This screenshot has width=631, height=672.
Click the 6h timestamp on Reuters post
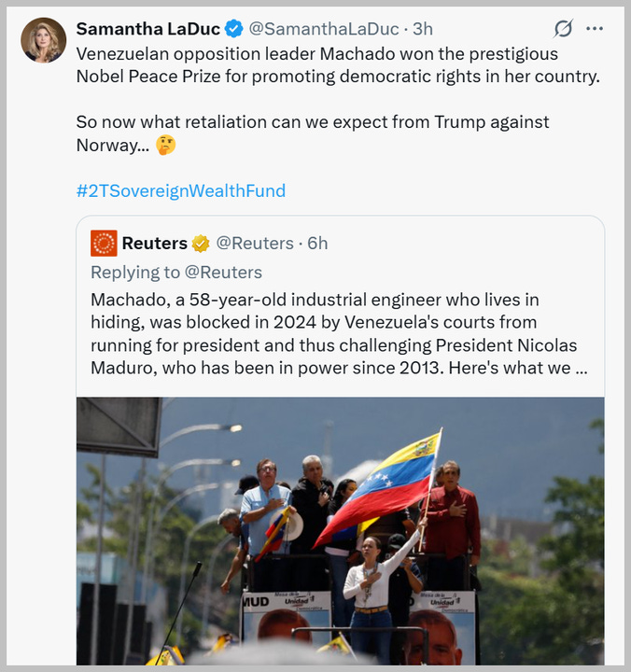317,243
